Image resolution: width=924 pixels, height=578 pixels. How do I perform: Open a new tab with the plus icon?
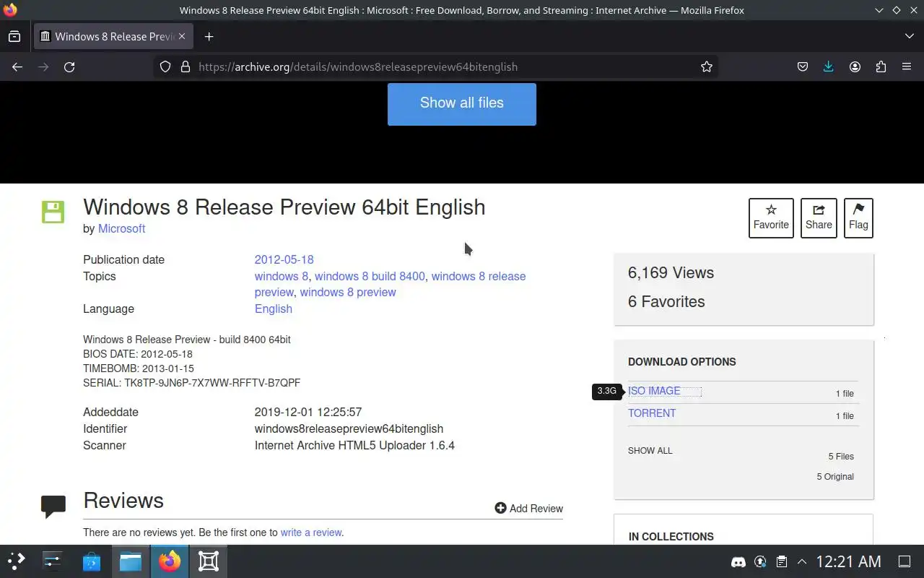209,36
